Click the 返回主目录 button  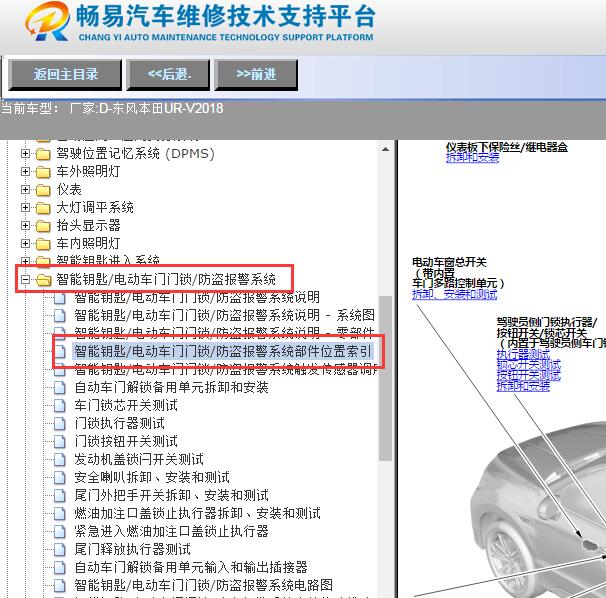[65, 75]
